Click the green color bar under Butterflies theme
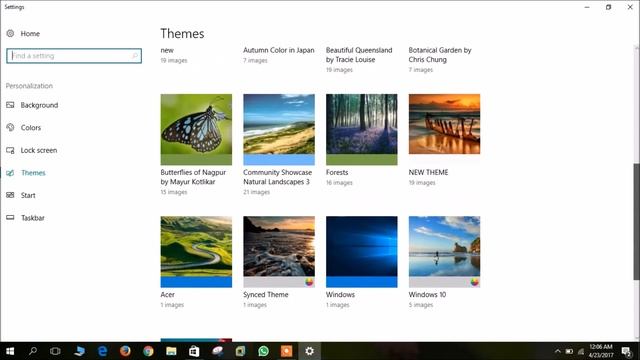The height and width of the screenshot is (360, 640). 196,160
